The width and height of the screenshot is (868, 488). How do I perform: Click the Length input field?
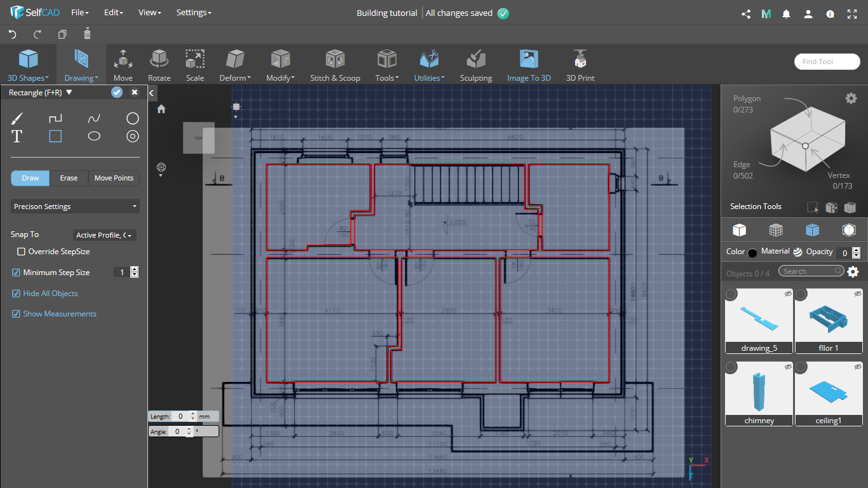180,417
